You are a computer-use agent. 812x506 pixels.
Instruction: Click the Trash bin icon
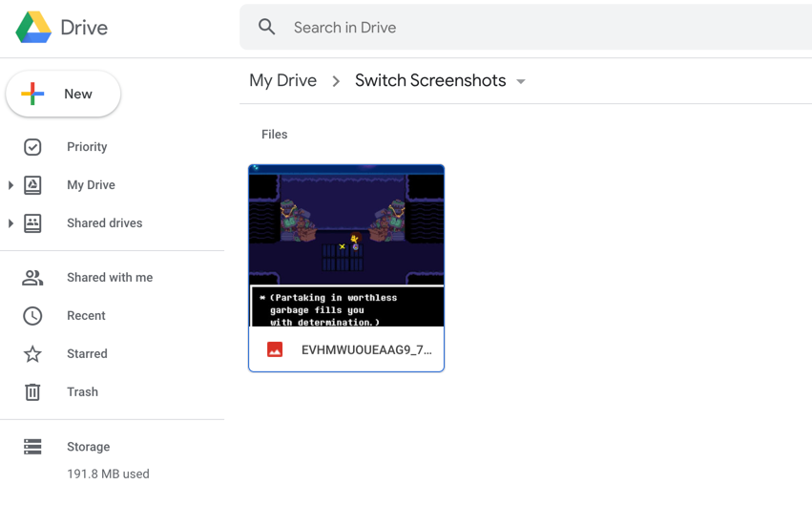click(x=32, y=392)
